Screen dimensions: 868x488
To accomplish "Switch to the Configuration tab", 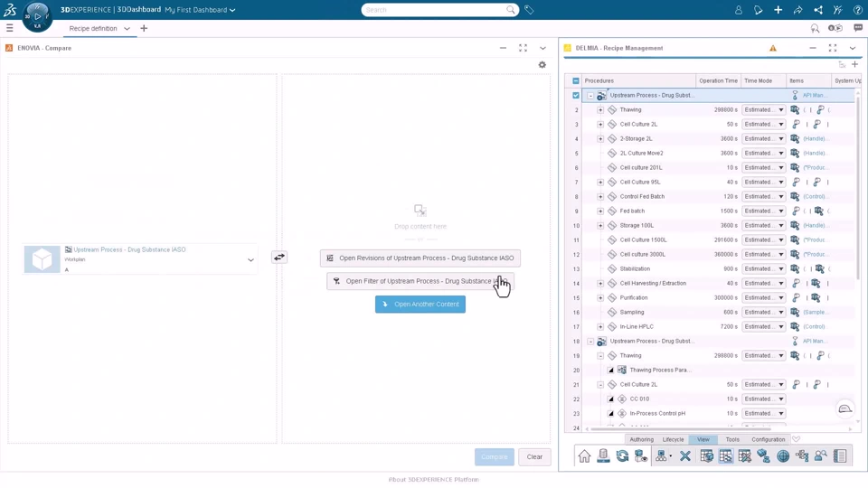I will coord(768,439).
